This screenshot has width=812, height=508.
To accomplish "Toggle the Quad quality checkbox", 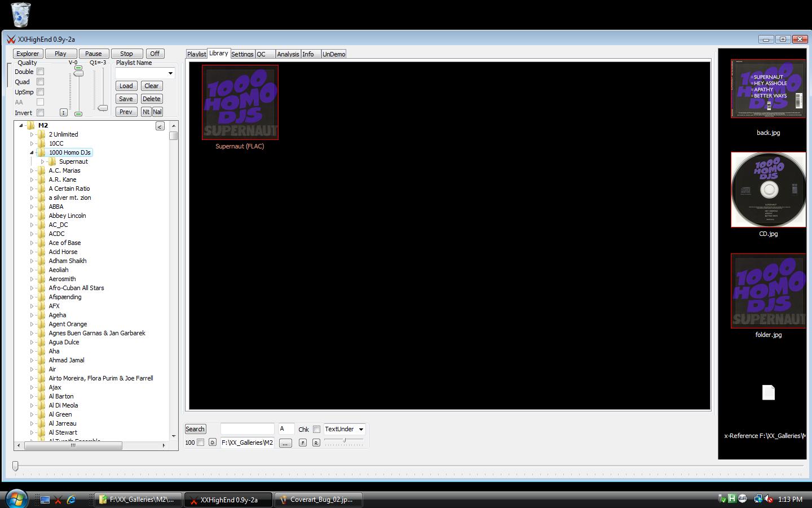I will pyautogui.click(x=40, y=82).
